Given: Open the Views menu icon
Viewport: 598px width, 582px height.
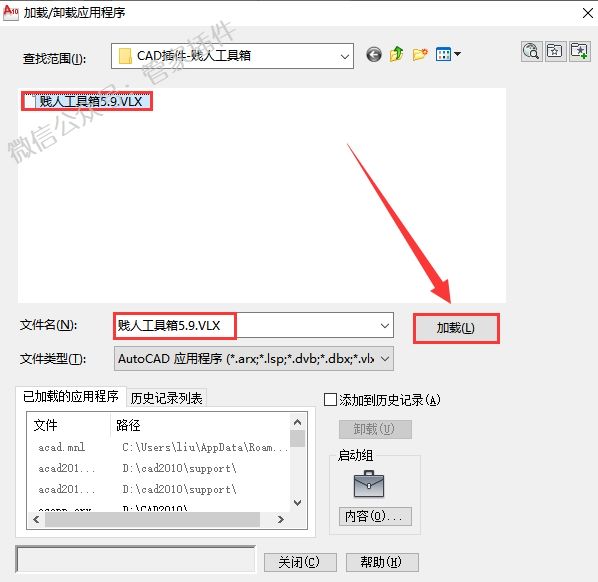Looking at the screenshot, I should 448,54.
